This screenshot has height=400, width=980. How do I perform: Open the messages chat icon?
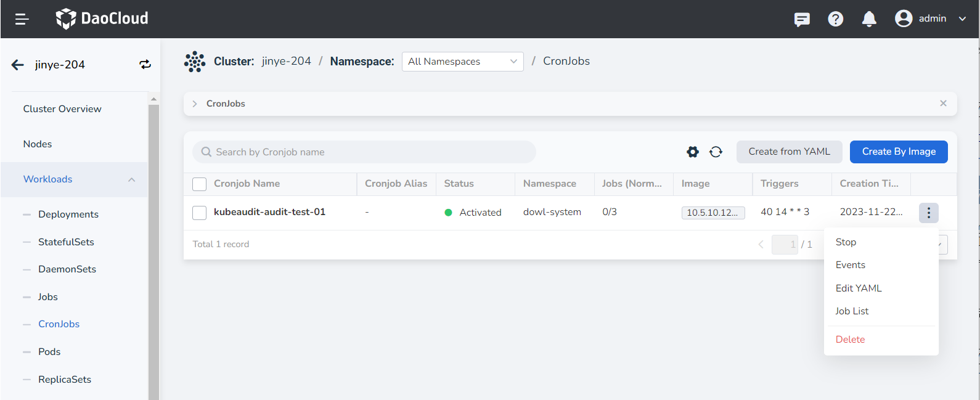point(802,19)
